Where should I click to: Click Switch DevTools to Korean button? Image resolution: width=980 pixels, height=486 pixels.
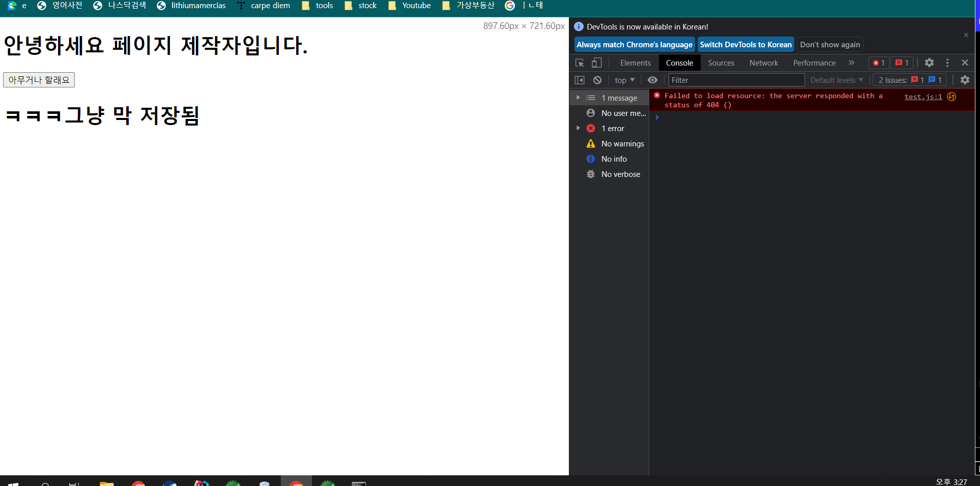click(x=745, y=45)
